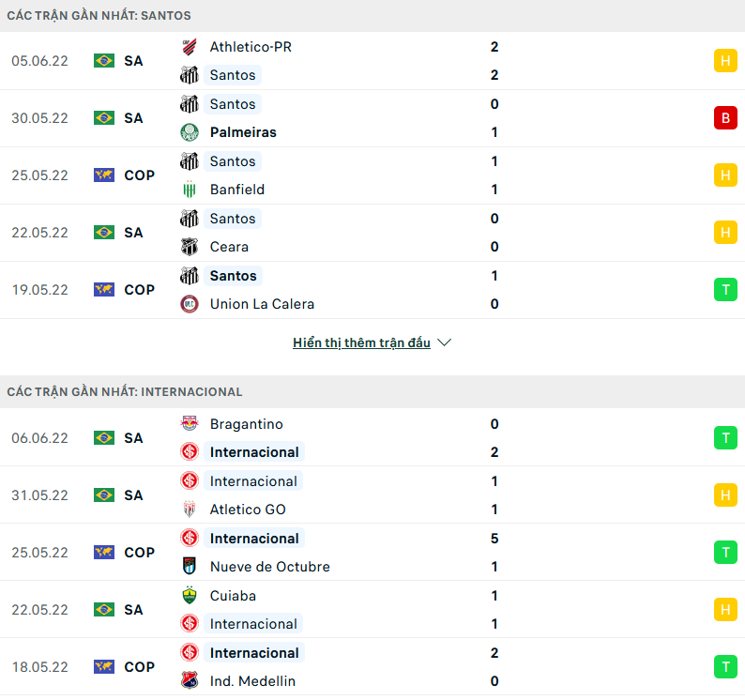The image size is (745, 700).
Task: Click the Cuiaba team logo
Action: 190,596
